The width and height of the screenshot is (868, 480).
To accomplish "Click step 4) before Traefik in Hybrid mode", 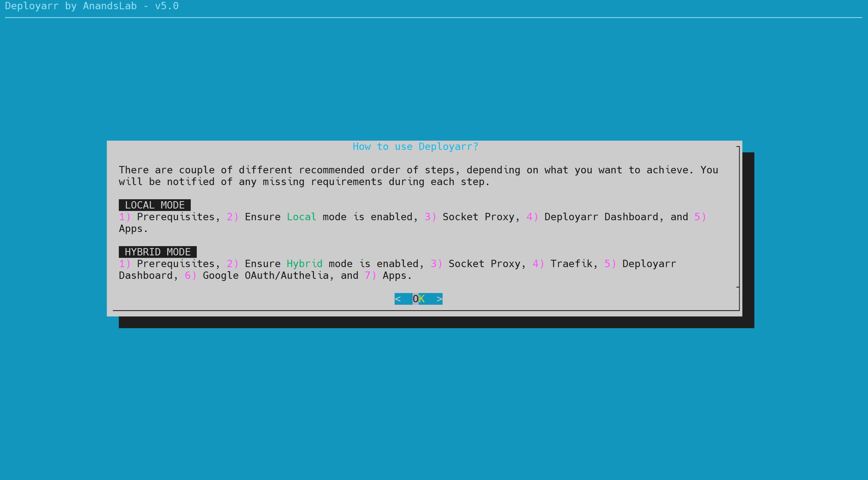I will pos(538,264).
